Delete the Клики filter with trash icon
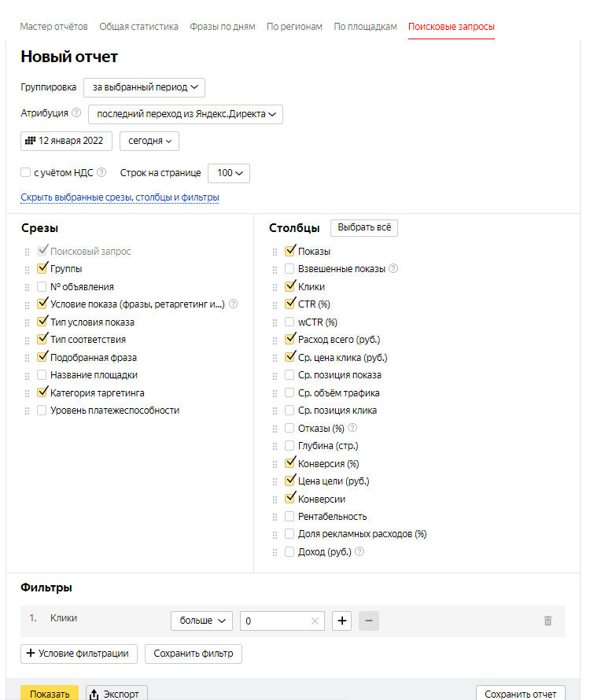Image resolution: width=601 pixels, height=700 pixels. (x=548, y=621)
